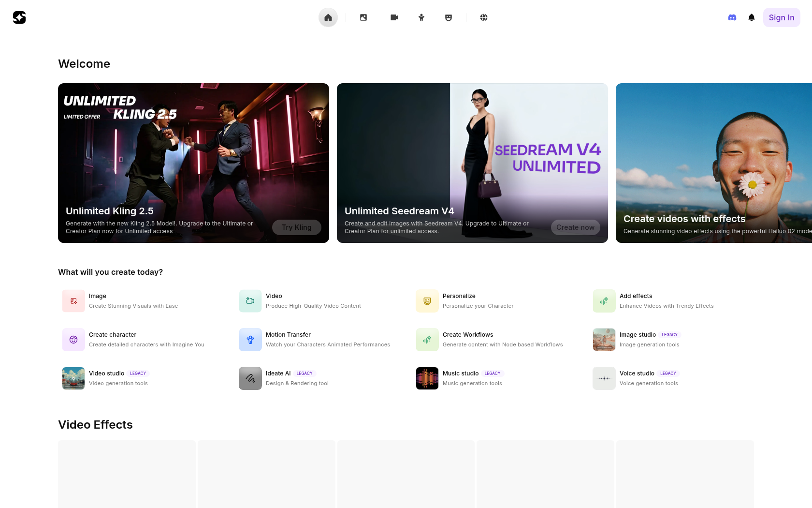Click the Try Kling button
Viewport: 812px width, 508px height.
click(297, 227)
